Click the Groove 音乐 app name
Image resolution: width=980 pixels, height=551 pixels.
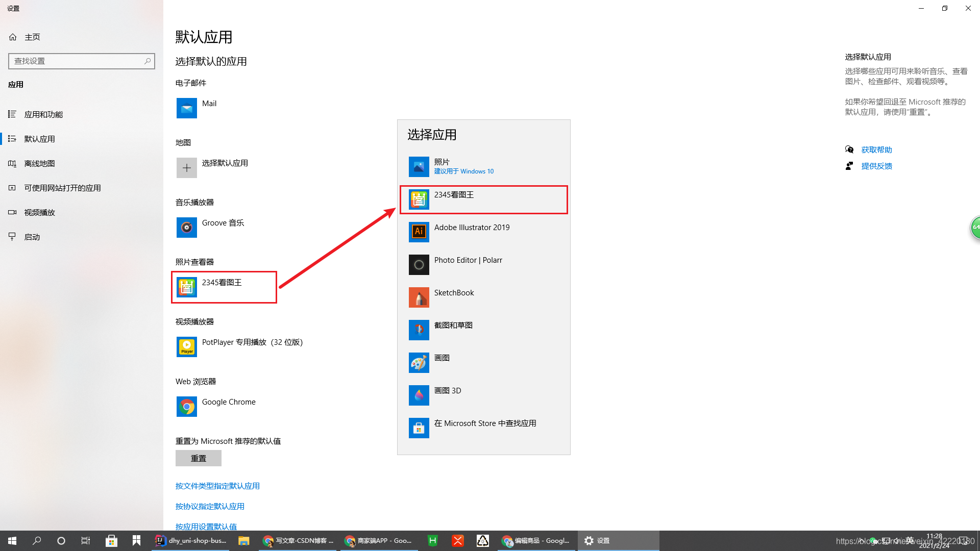223,222
